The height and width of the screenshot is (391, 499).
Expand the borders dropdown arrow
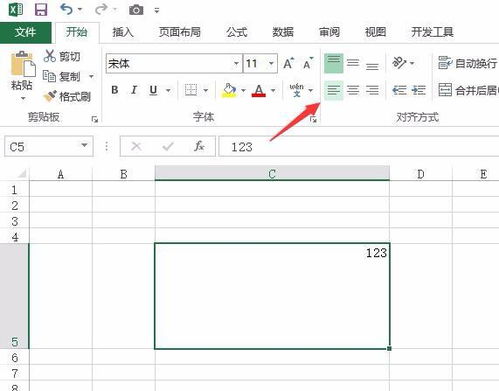[x=206, y=90]
